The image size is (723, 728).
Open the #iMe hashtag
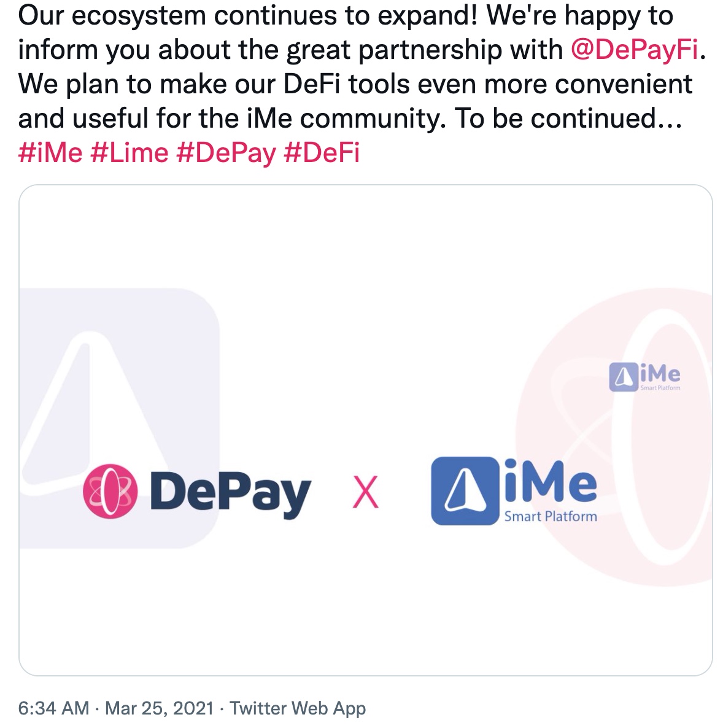(x=50, y=153)
